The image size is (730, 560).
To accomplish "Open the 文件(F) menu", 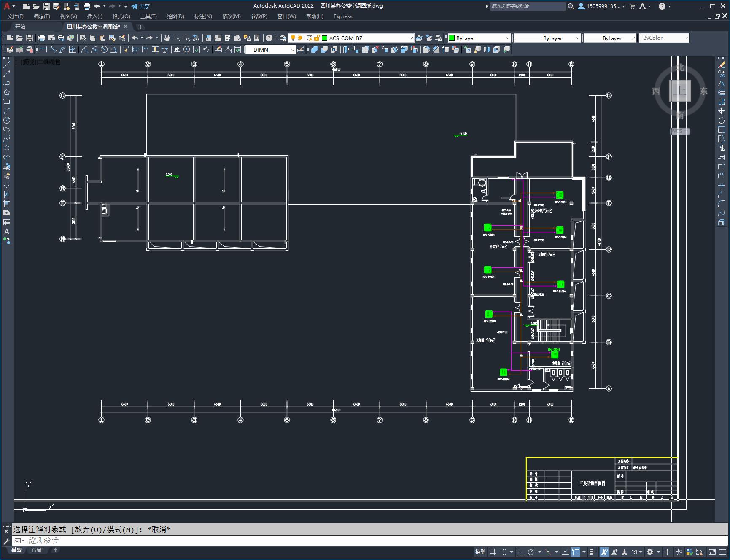I will pyautogui.click(x=16, y=16).
